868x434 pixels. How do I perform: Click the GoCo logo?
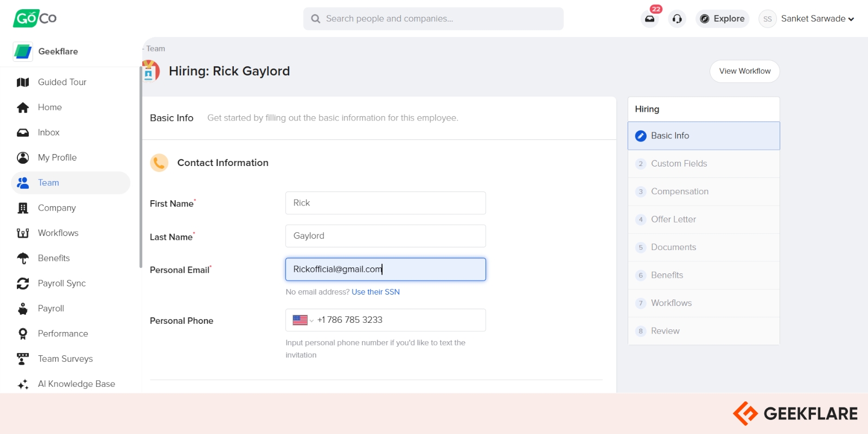pyautogui.click(x=35, y=18)
